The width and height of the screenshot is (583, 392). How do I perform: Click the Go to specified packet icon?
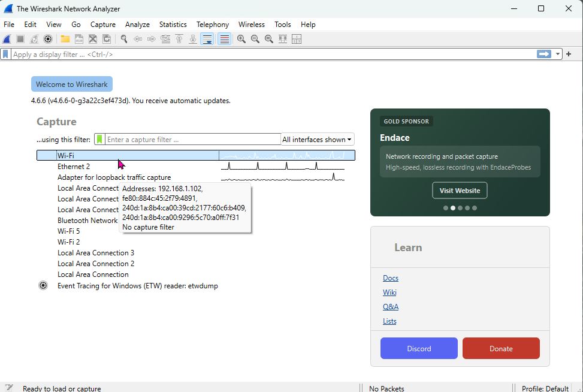pos(165,39)
